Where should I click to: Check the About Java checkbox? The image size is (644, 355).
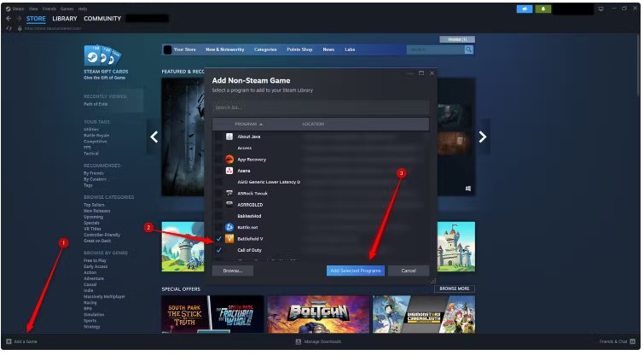pos(219,137)
